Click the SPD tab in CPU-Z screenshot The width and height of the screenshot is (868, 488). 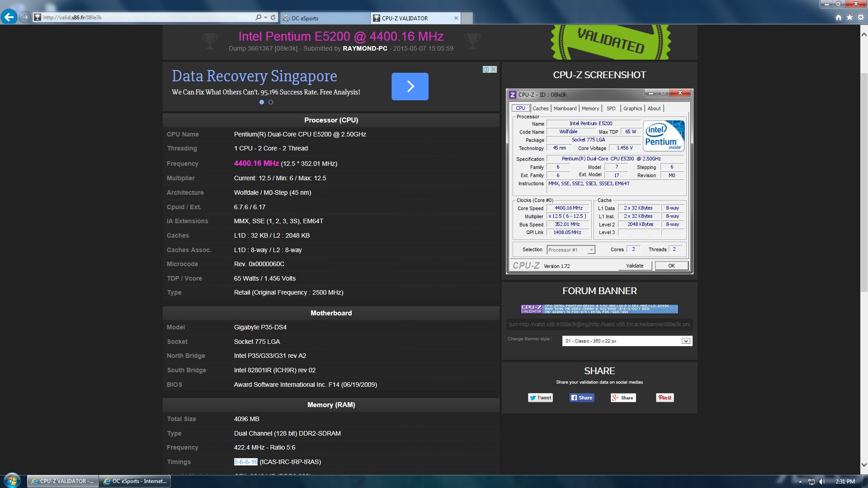(611, 108)
